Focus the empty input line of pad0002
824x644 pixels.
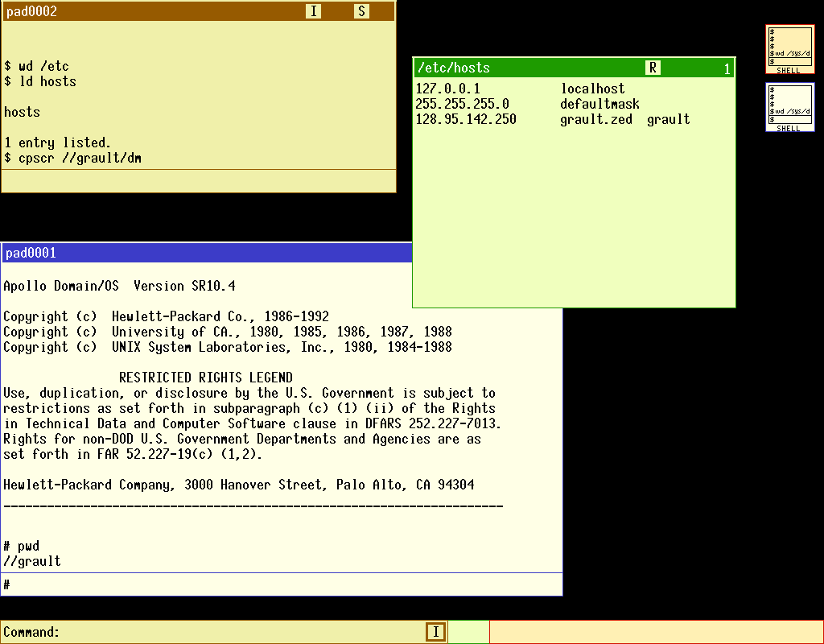[199, 181]
